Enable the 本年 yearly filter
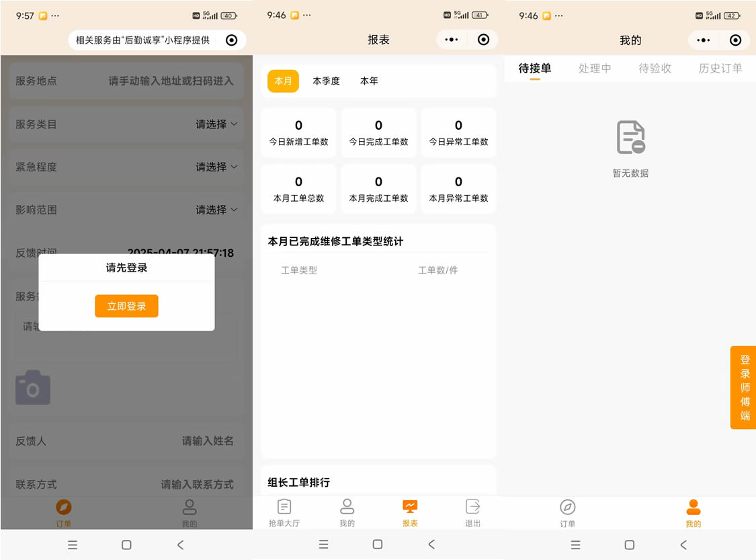The image size is (756, 560). point(368,81)
